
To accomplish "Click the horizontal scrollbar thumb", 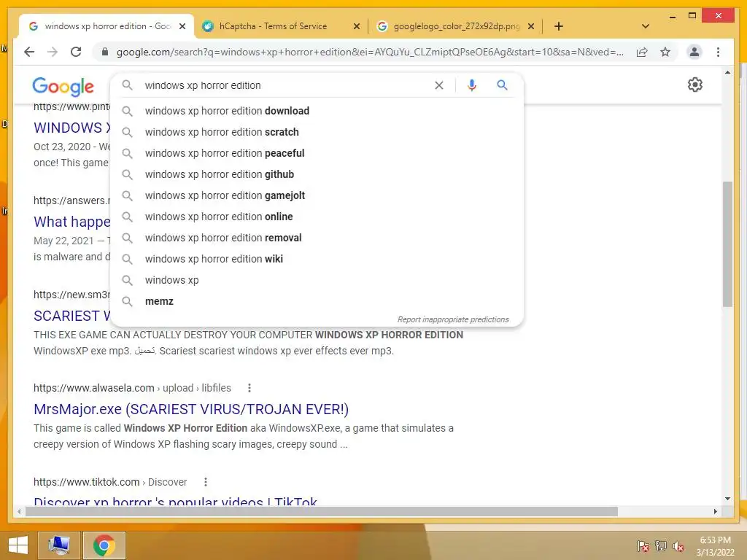I will [x=322, y=511].
